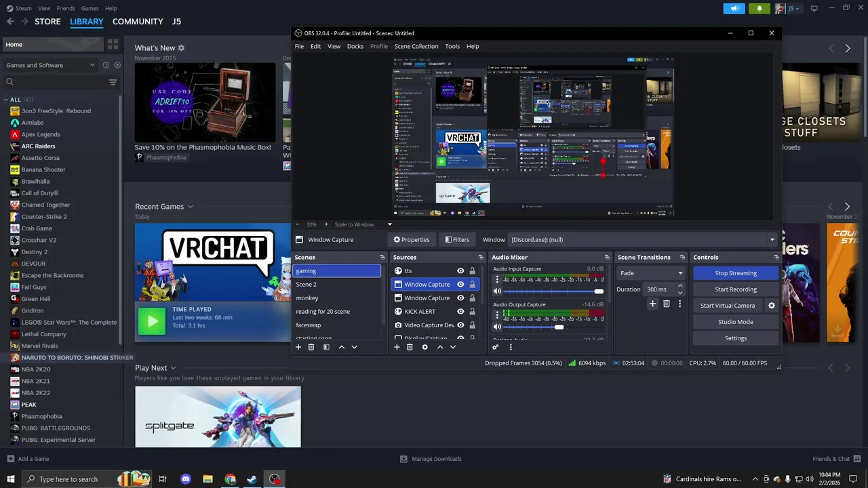This screenshot has width=868, height=488.
Task: Mute Audio Output Capture speaker
Action: click(497, 327)
